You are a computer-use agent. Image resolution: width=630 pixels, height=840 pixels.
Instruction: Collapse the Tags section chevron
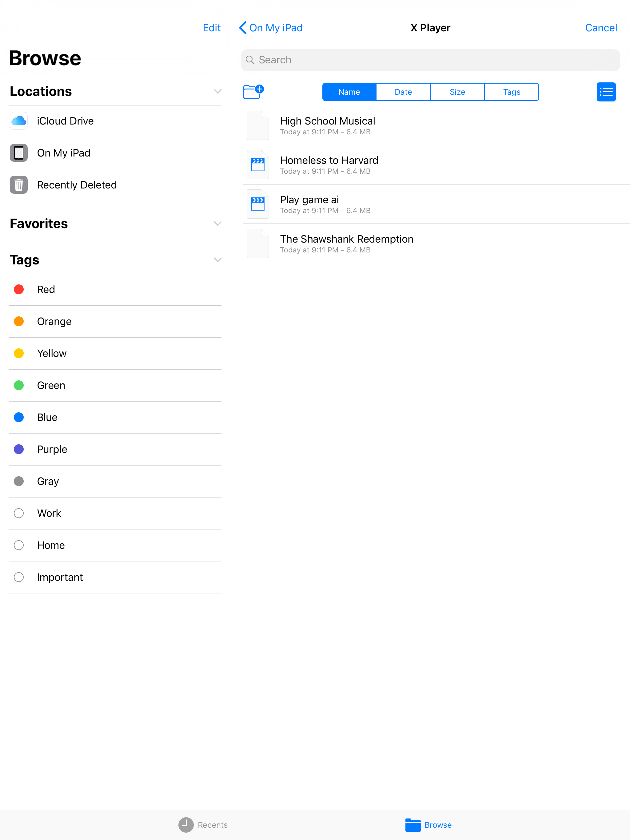(x=217, y=260)
